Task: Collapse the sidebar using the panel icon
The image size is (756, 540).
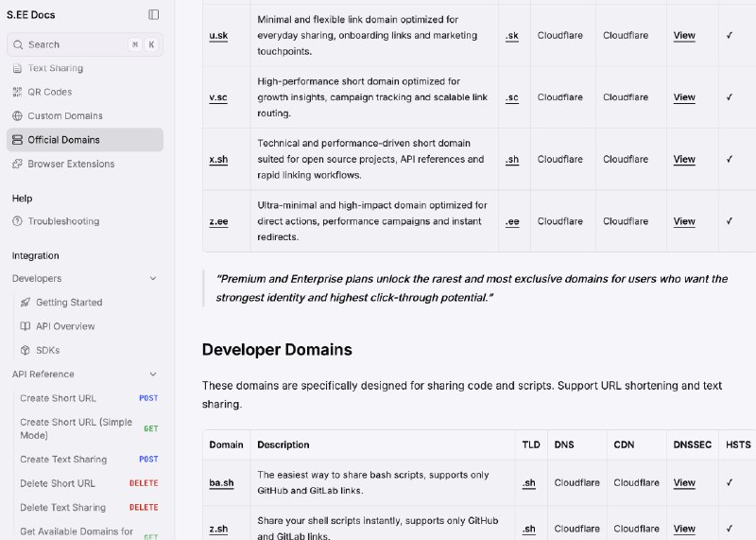Action: coord(154,14)
